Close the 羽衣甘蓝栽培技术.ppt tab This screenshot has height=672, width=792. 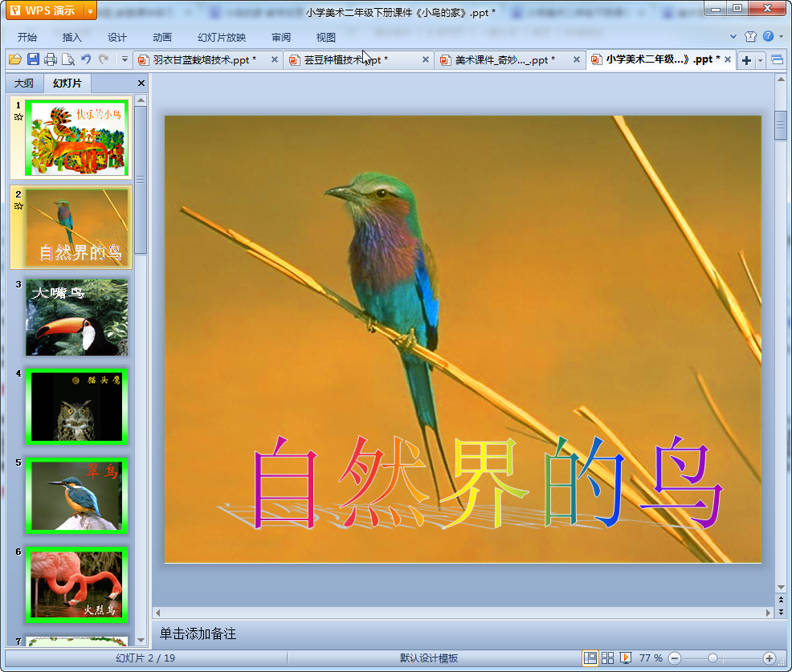pyautogui.click(x=274, y=59)
